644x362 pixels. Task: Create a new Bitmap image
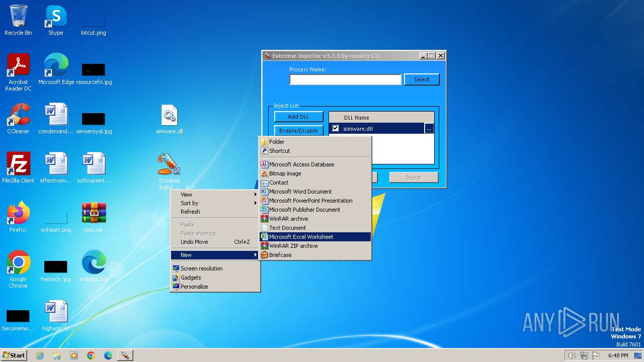[315, 173]
